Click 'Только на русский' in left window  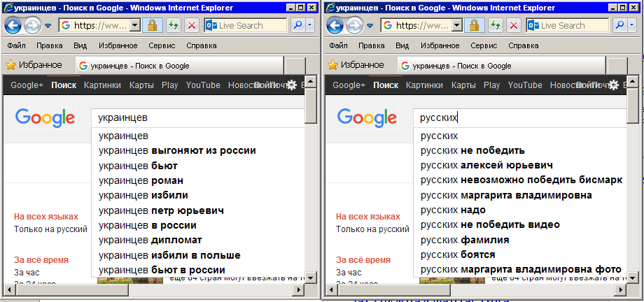pos(51,229)
